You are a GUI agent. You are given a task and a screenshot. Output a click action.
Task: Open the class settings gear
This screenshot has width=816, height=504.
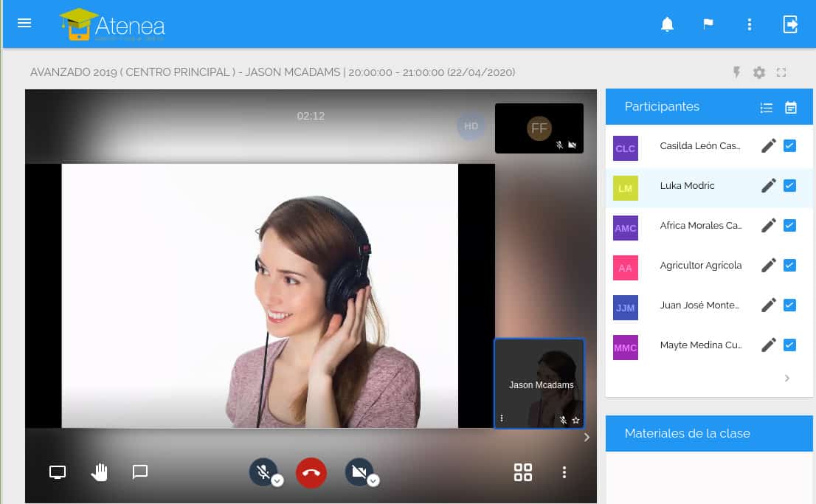(x=759, y=72)
